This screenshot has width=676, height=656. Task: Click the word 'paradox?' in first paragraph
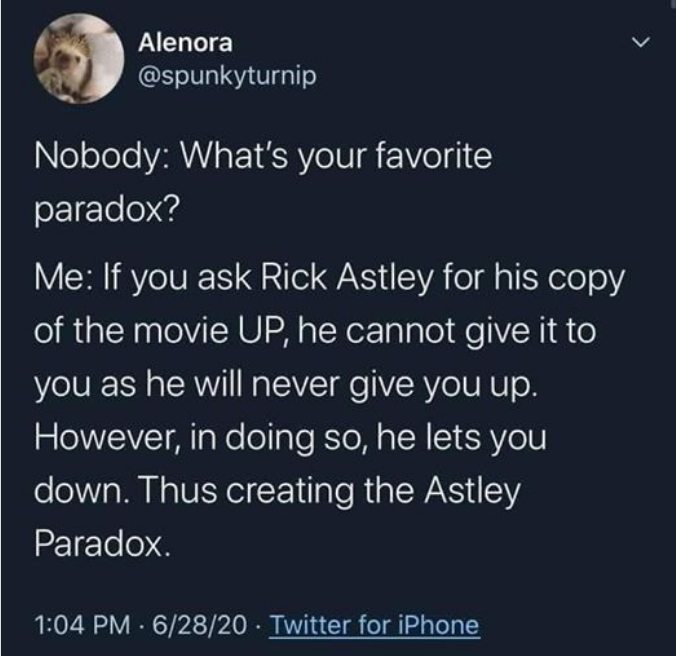(x=106, y=210)
